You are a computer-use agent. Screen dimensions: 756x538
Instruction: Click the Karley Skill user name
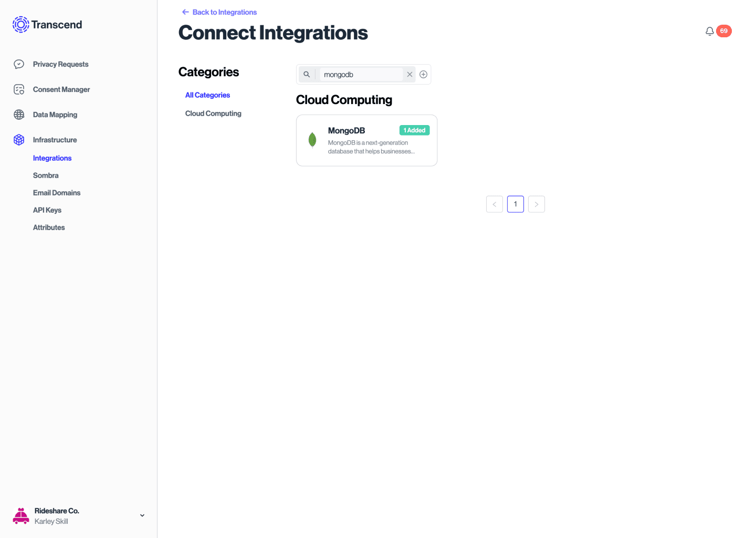click(51, 521)
